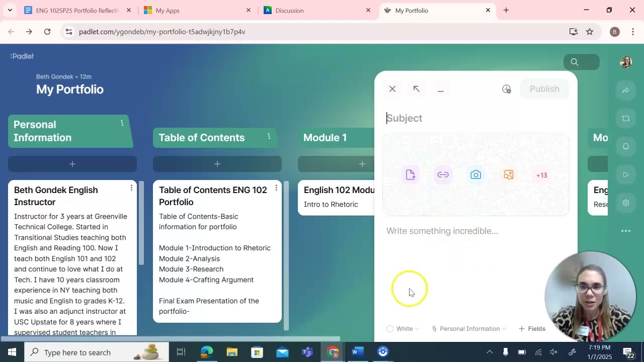Open Table of Contents ENG 102 post menu
The height and width of the screenshot is (362, 644).
(276, 188)
